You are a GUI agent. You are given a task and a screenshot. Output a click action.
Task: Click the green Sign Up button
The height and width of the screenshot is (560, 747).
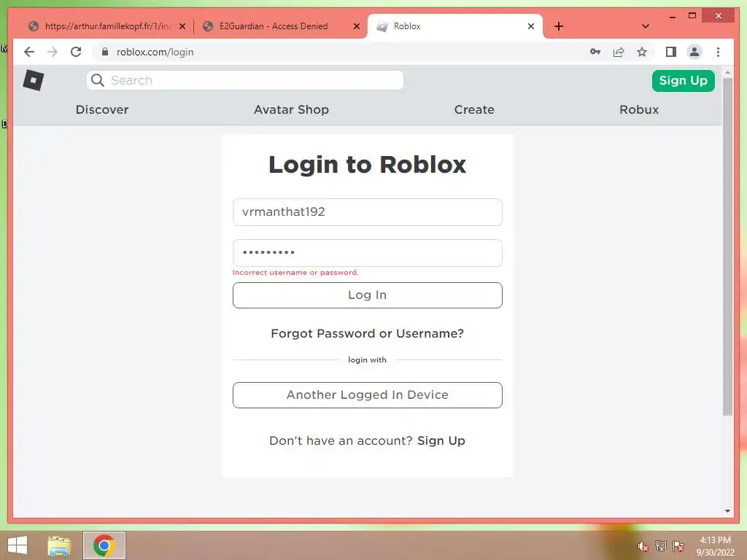point(683,80)
